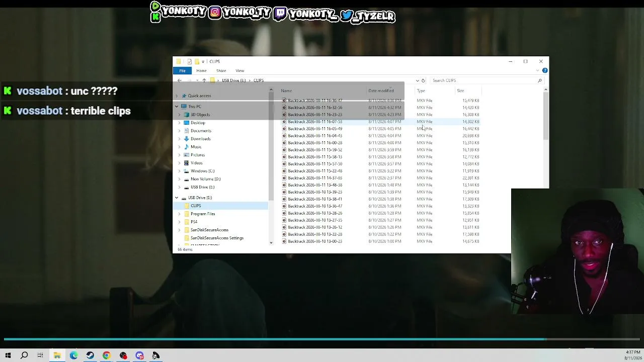Click icon of Backtrack 2026-08-11 16-05-49 file
Screen dimensions: 644x362
pos(284,129)
